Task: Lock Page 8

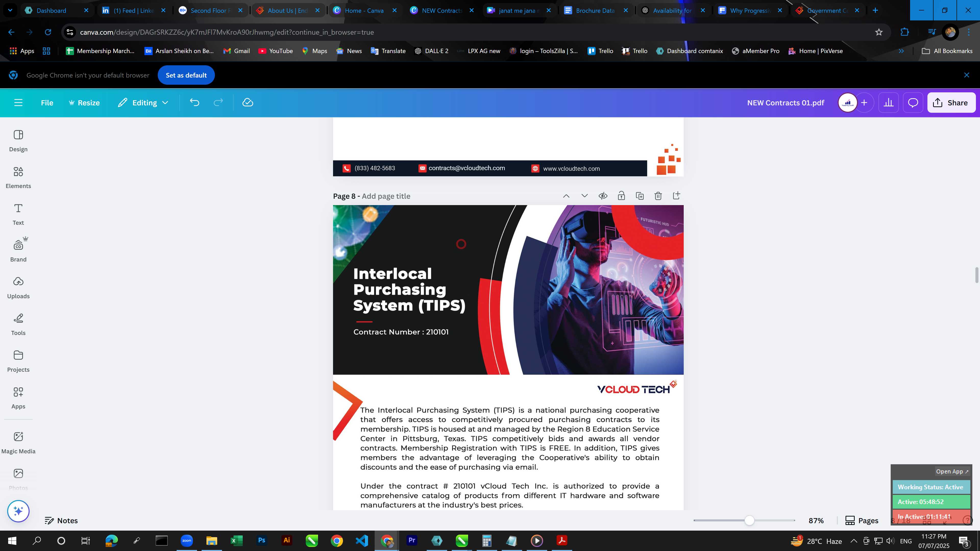Action: click(x=621, y=196)
